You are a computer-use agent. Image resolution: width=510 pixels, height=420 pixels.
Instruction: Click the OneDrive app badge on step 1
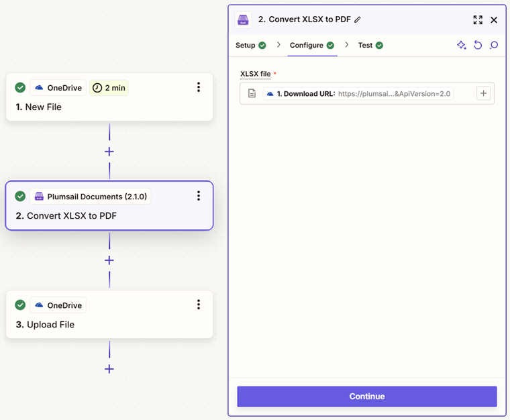point(58,88)
